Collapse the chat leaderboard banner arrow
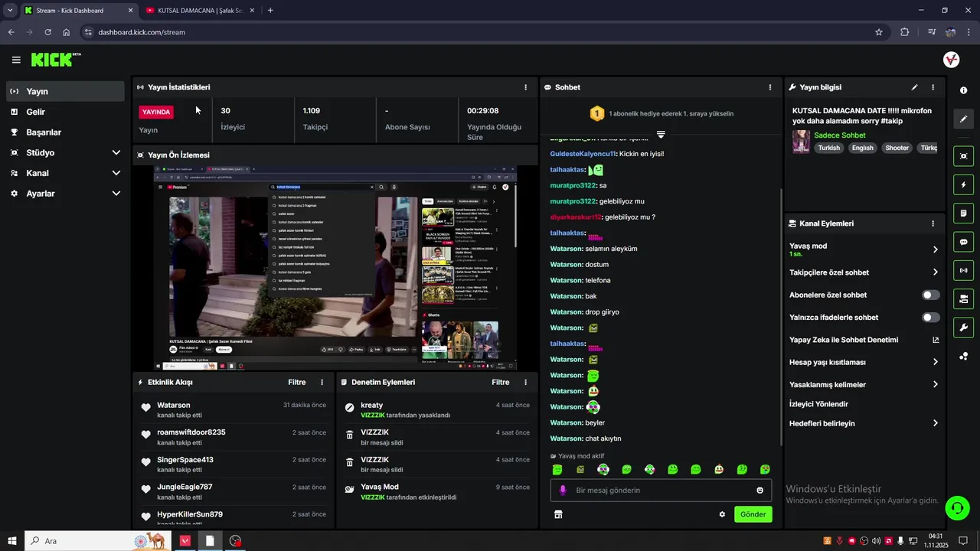 661,134
